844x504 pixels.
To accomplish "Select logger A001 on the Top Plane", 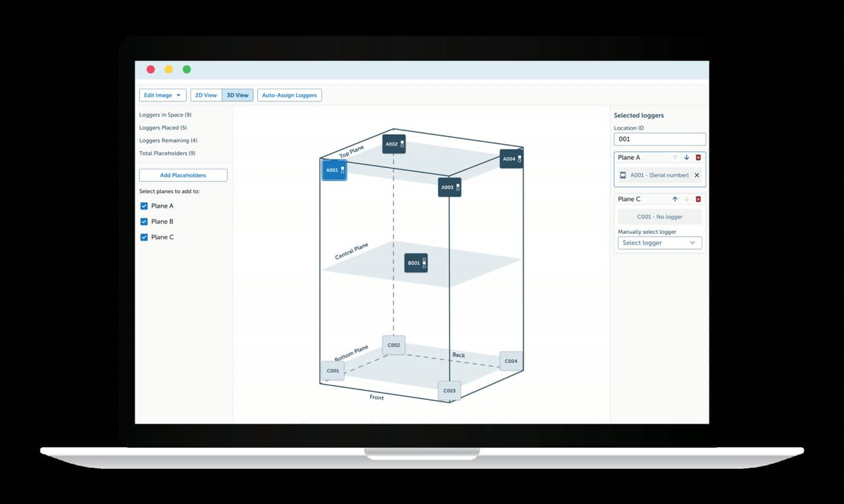I will tap(333, 170).
